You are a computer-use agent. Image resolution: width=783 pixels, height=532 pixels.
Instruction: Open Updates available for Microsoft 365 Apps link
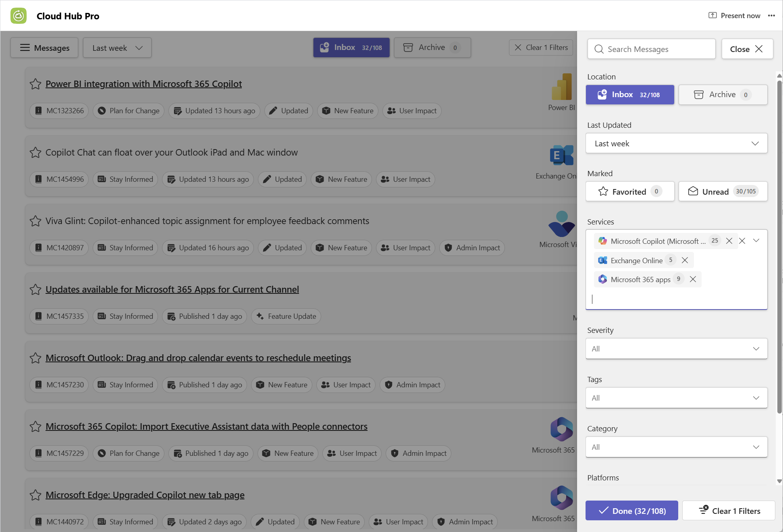tap(172, 289)
